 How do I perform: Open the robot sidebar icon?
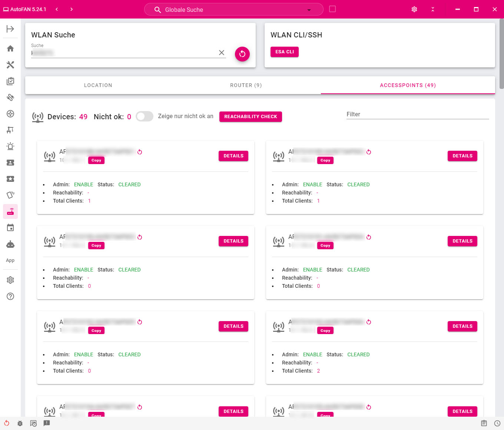pos(10,244)
